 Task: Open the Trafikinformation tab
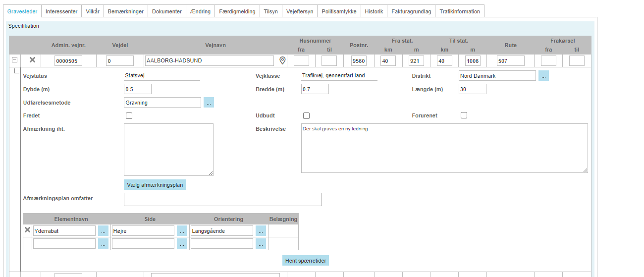tap(459, 11)
